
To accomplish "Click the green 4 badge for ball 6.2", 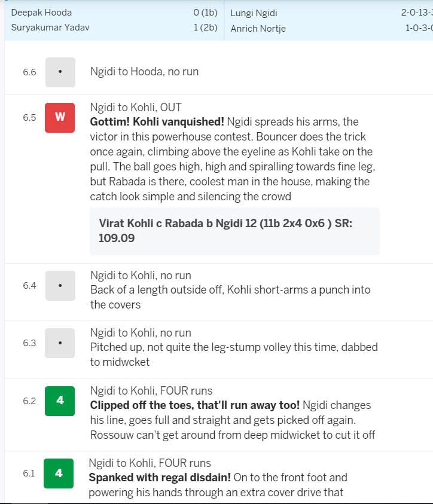I will (x=60, y=401).
